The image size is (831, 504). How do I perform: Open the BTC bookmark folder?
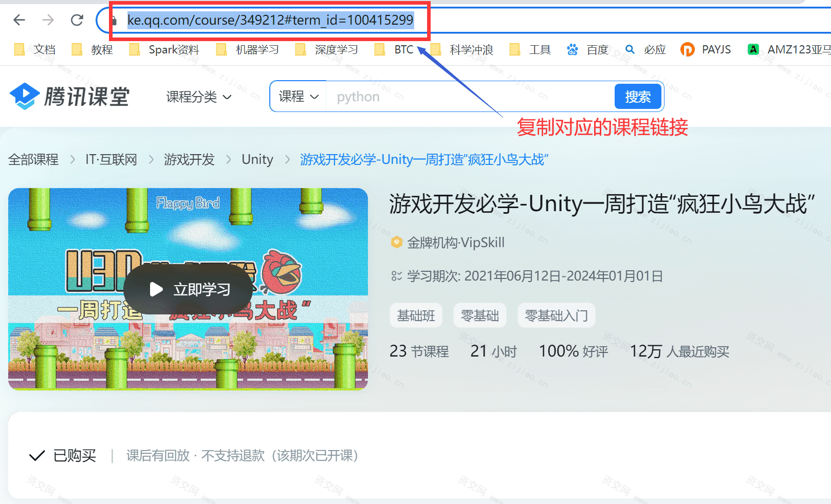pos(394,49)
